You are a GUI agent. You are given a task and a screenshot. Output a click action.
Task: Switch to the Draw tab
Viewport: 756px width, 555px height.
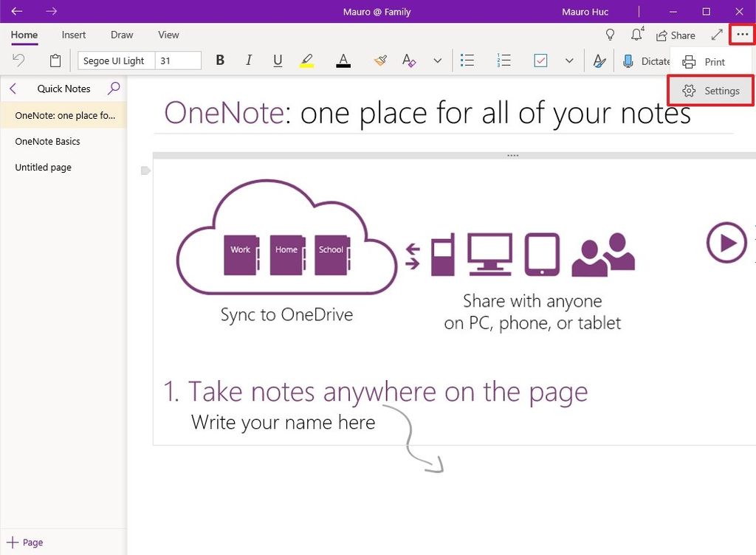pyautogui.click(x=121, y=35)
